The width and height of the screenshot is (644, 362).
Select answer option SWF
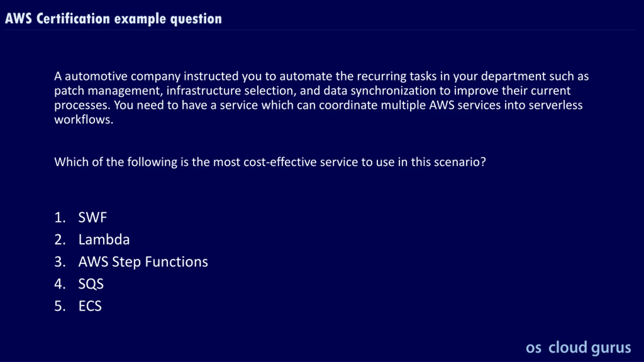click(93, 217)
